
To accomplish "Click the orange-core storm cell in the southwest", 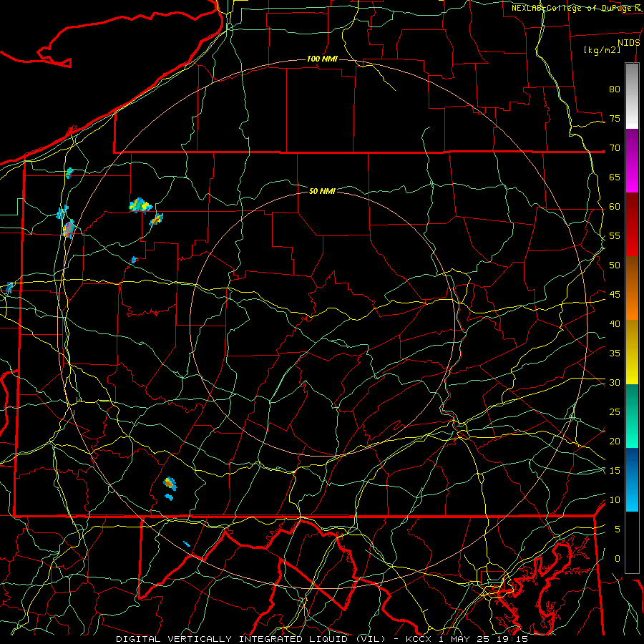I will [170, 484].
